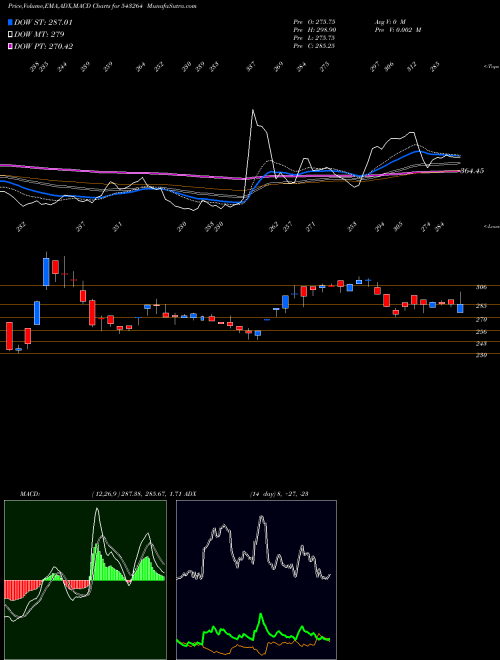Click the 'Pre H: 298.90' high value
This screenshot has height=660, width=500.
point(314,30)
